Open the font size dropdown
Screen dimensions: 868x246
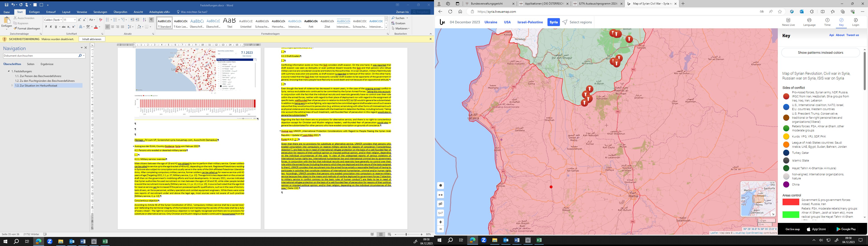[x=75, y=19]
